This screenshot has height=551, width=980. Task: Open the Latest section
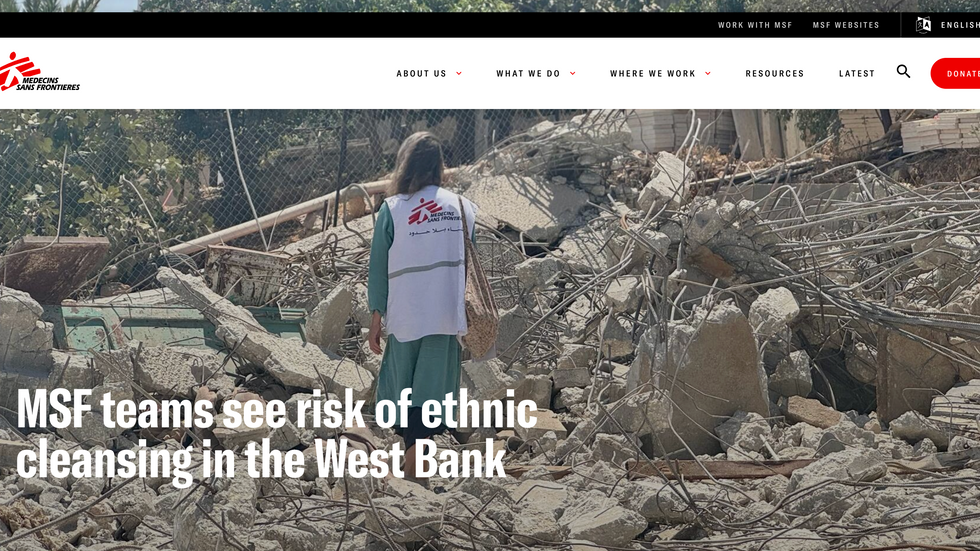(x=857, y=74)
